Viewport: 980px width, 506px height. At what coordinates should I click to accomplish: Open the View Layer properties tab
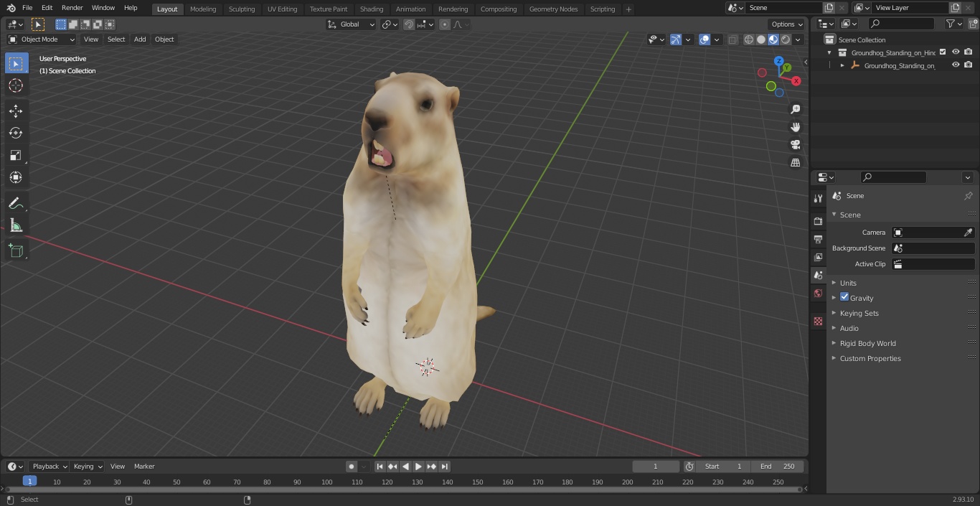818,257
